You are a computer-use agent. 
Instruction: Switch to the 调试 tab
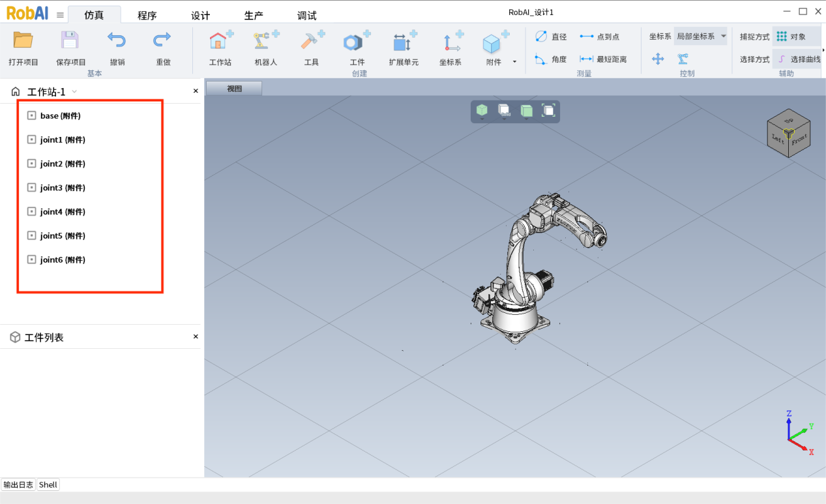[307, 16]
